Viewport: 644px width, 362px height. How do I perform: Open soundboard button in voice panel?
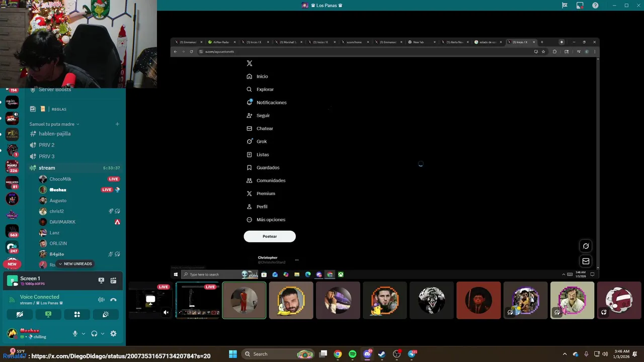point(106,314)
